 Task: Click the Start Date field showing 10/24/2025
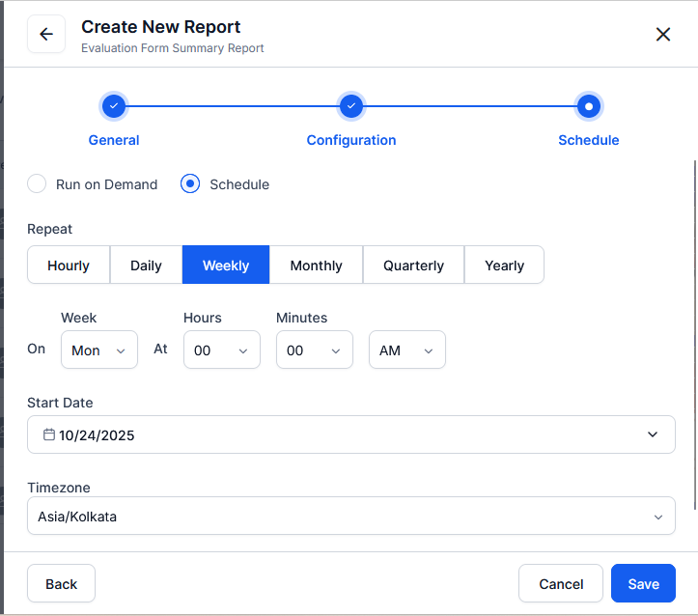coord(350,435)
